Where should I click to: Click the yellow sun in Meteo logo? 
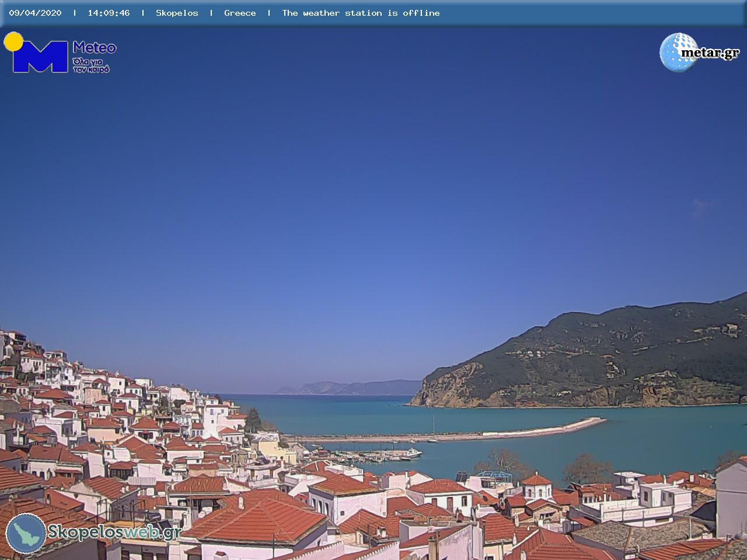(x=13, y=41)
